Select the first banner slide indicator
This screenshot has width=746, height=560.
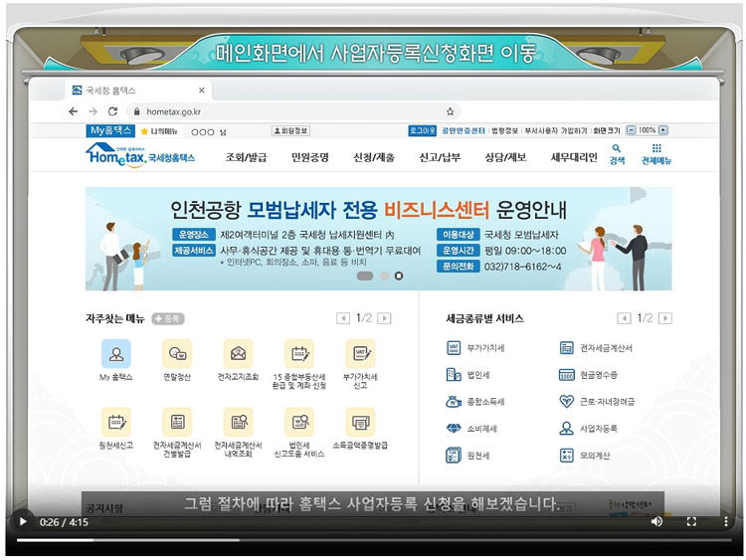[365, 276]
